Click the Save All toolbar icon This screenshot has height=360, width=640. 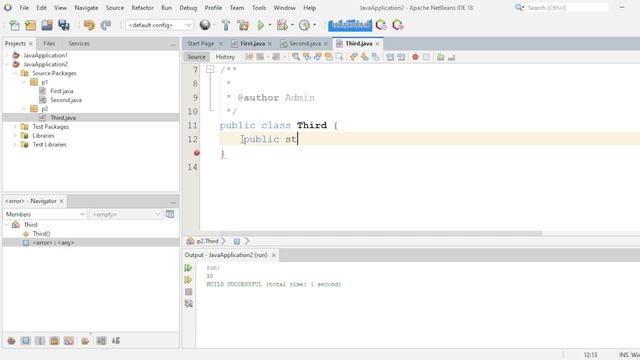pyautogui.click(x=64, y=25)
